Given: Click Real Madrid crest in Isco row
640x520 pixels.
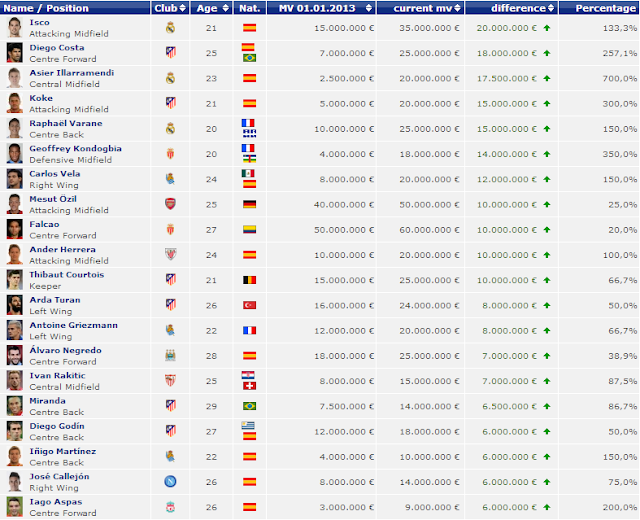Looking at the screenshot, I should (170, 28).
